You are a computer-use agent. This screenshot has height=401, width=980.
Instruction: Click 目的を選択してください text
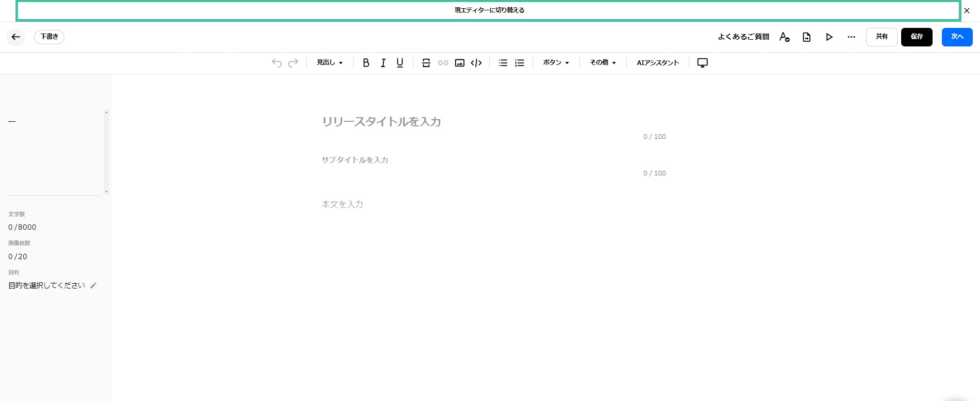(x=46, y=285)
